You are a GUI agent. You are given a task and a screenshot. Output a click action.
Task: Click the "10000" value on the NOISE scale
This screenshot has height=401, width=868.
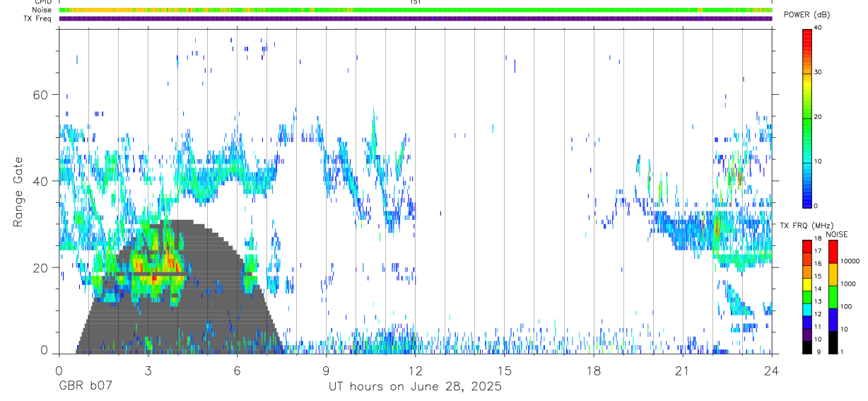(851, 262)
